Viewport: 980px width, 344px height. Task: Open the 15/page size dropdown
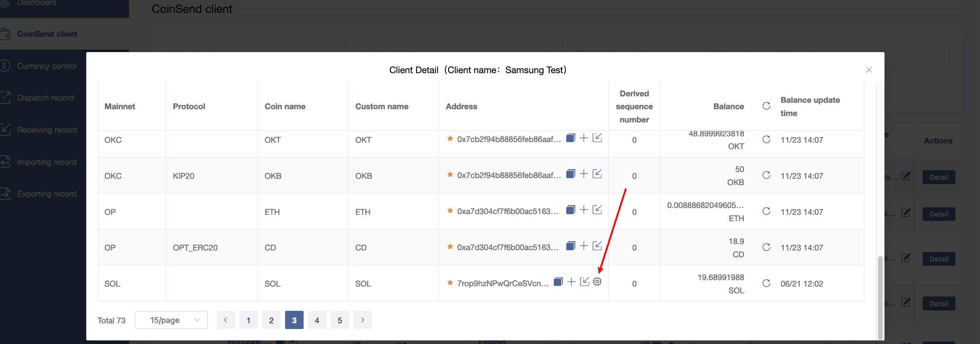[171, 320]
